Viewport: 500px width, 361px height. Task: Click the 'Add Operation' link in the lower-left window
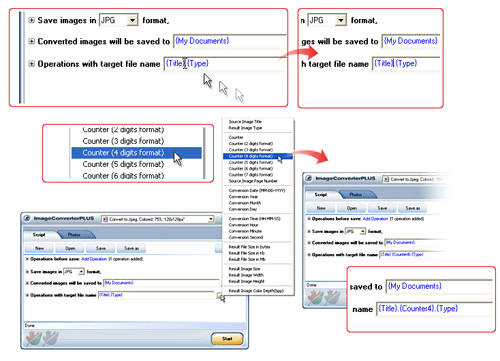tap(94, 259)
